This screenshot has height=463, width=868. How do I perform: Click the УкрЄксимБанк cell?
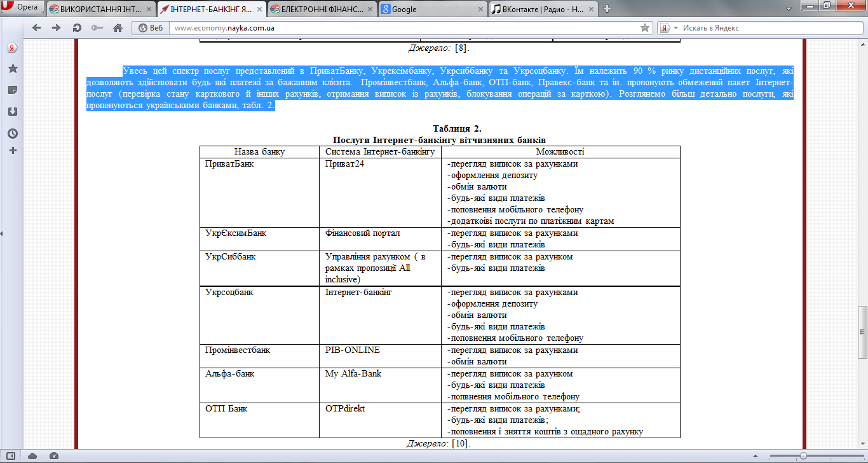pos(259,239)
